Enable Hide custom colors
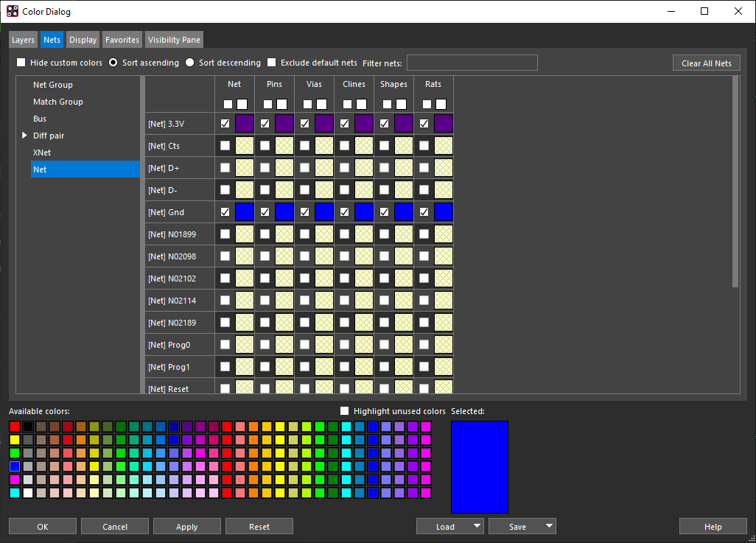Viewport: 756px width, 543px height. coord(21,63)
